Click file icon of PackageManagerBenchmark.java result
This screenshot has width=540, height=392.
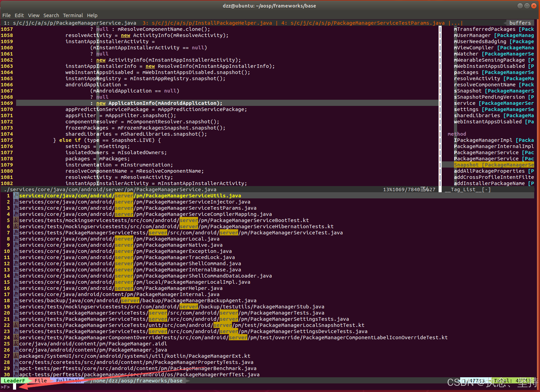click(x=16, y=368)
